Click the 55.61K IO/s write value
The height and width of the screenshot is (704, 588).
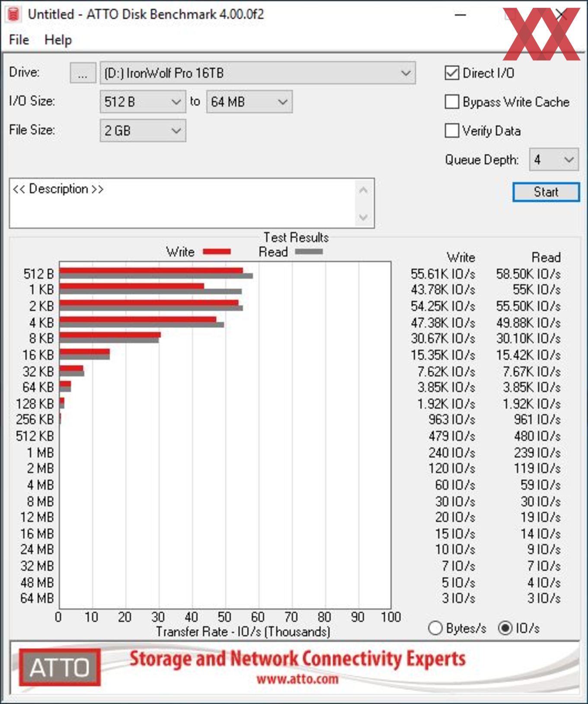[x=443, y=274]
